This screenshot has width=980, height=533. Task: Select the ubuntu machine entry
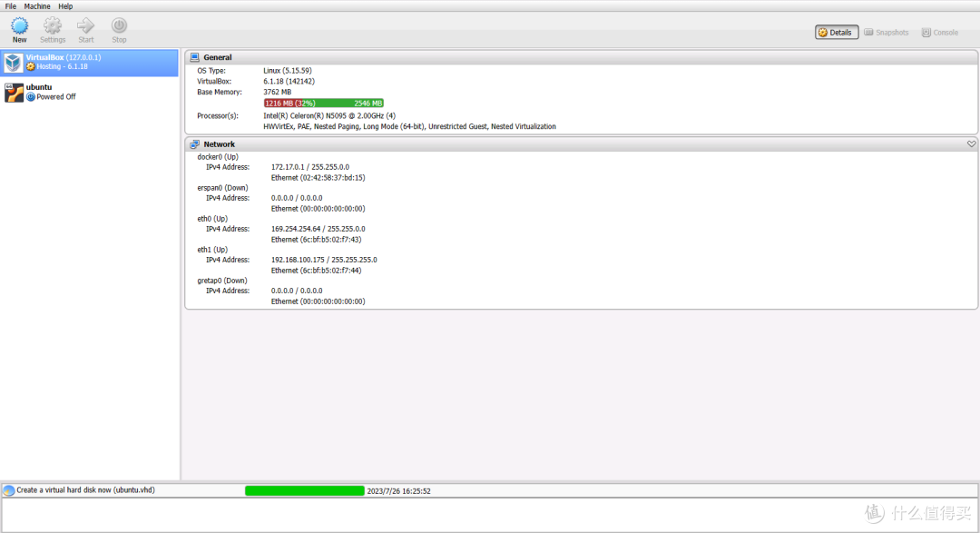point(89,93)
